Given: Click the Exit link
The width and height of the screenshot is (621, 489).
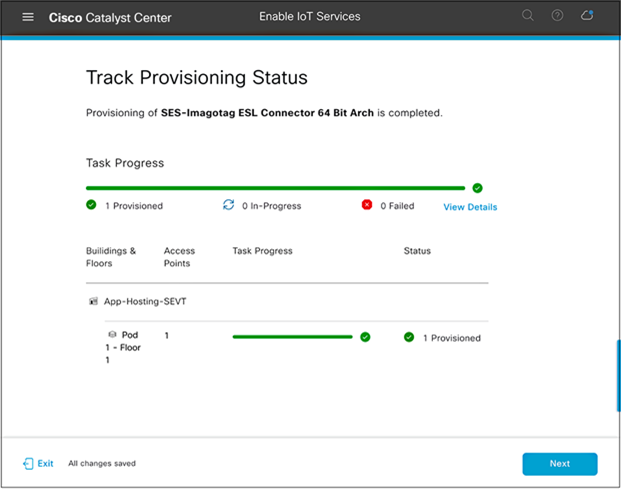Looking at the screenshot, I should pyautogui.click(x=45, y=464).
